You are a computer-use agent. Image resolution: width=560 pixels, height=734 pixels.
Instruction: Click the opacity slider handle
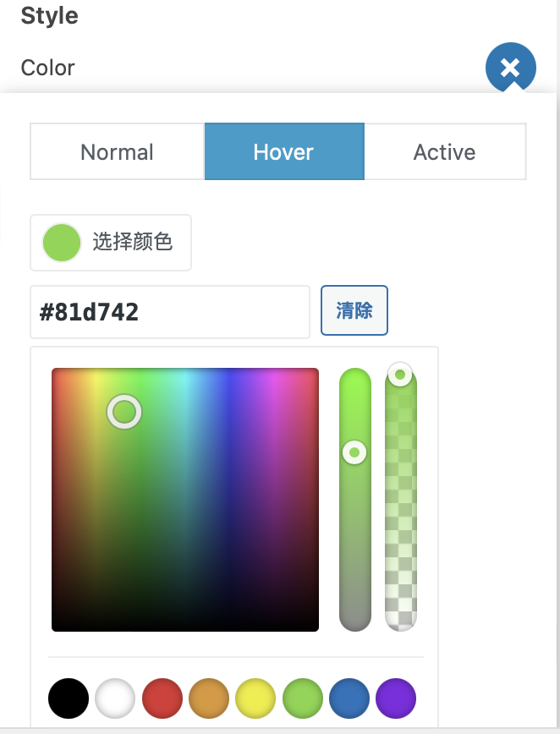400,374
